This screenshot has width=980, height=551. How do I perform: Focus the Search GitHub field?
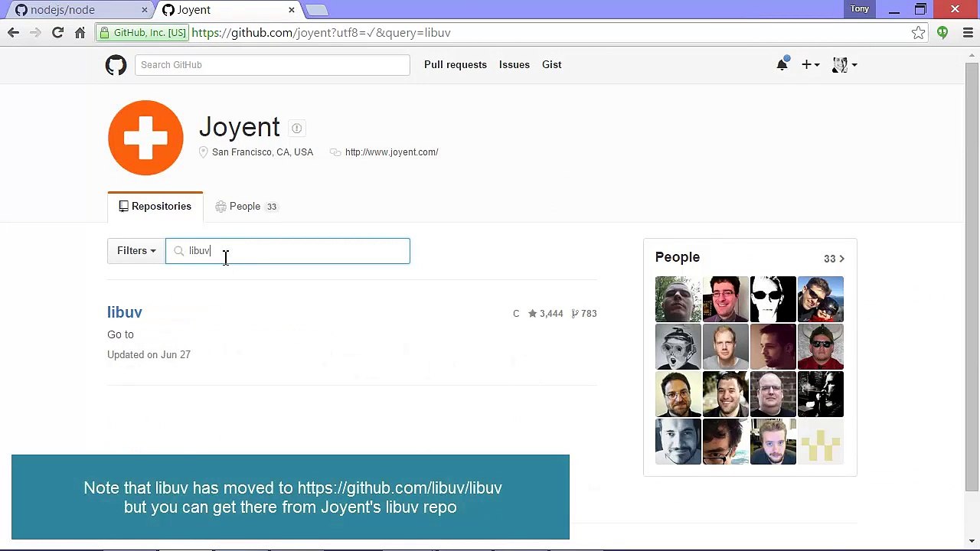point(273,65)
